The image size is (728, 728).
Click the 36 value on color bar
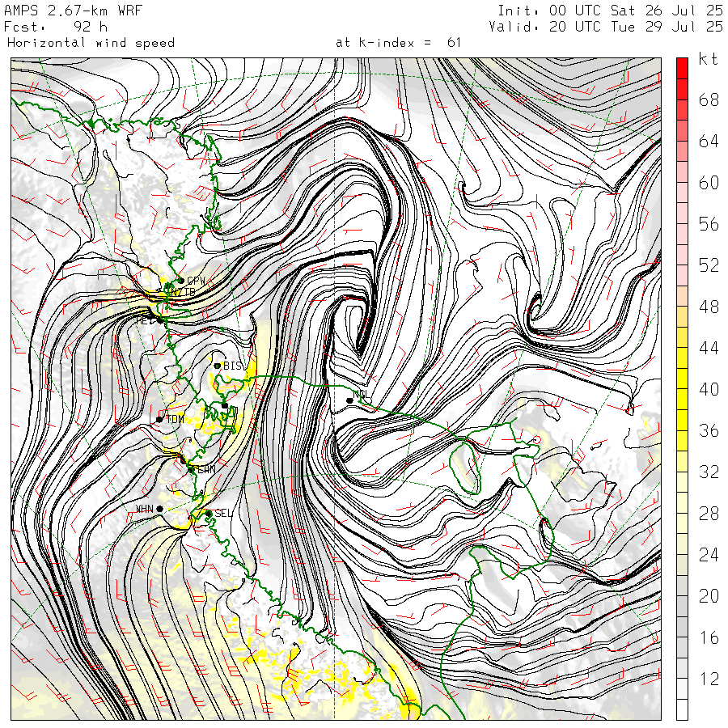pyautogui.click(x=709, y=431)
